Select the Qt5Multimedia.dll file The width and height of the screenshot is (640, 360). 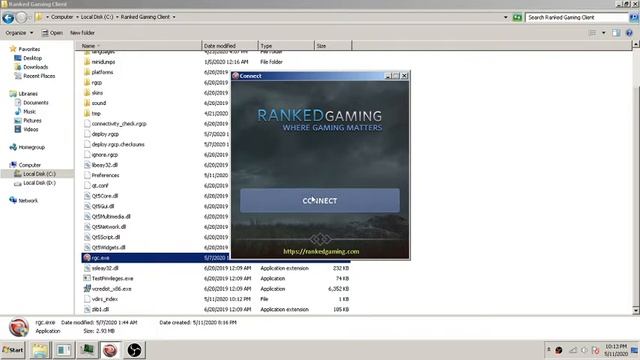(x=111, y=217)
